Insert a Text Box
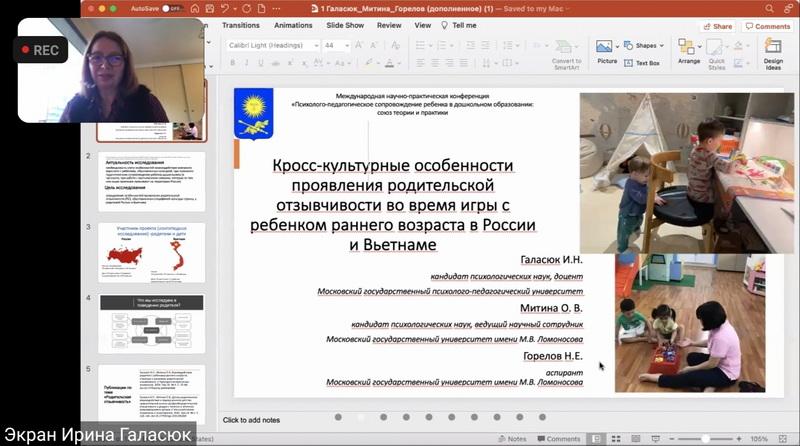800x446 pixels. click(642, 63)
